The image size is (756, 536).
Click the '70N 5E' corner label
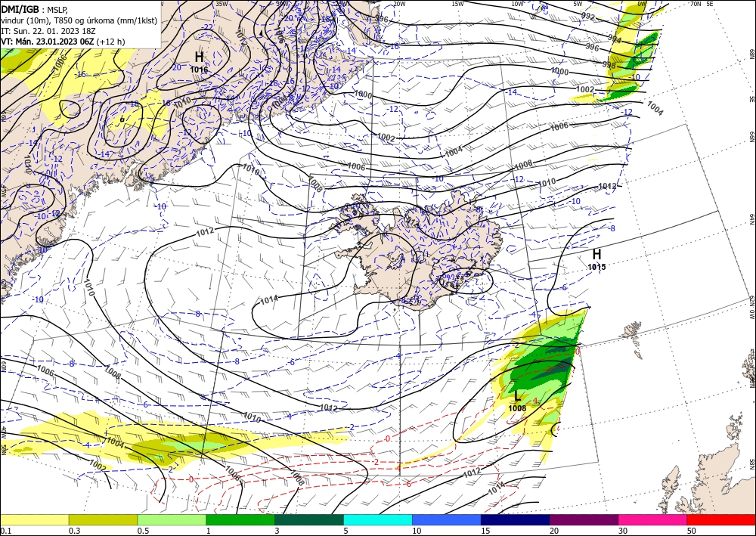(x=702, y=4)
